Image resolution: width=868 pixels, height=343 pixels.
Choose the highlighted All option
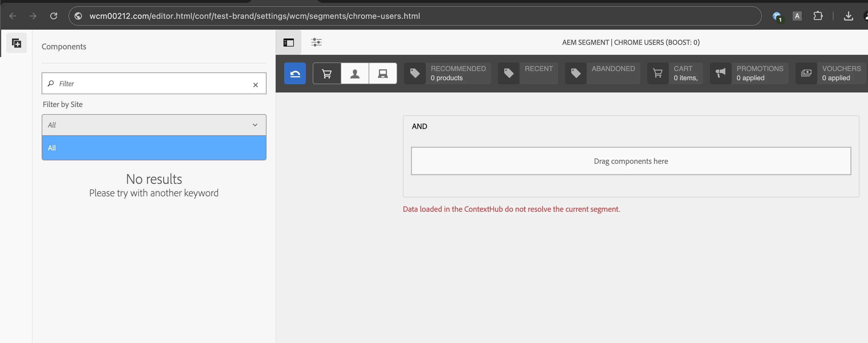[x=154, y=148]
